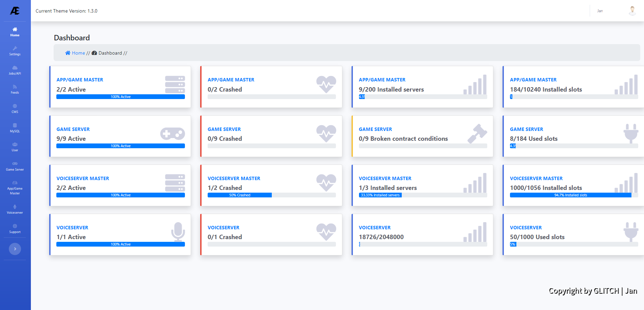Go to Home in the sidebar
This screenshot has width=644, height=310.
15,32
